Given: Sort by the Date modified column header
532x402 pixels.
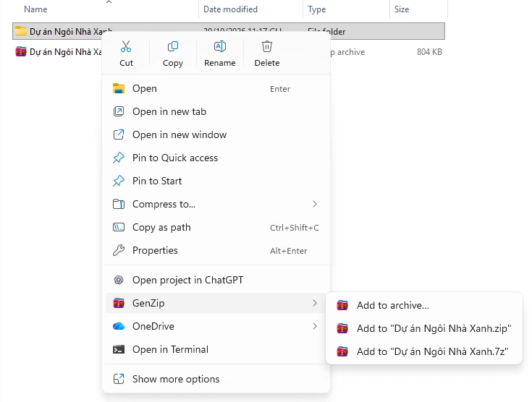Looking at the screenshot, I should [x=230, y=9].
